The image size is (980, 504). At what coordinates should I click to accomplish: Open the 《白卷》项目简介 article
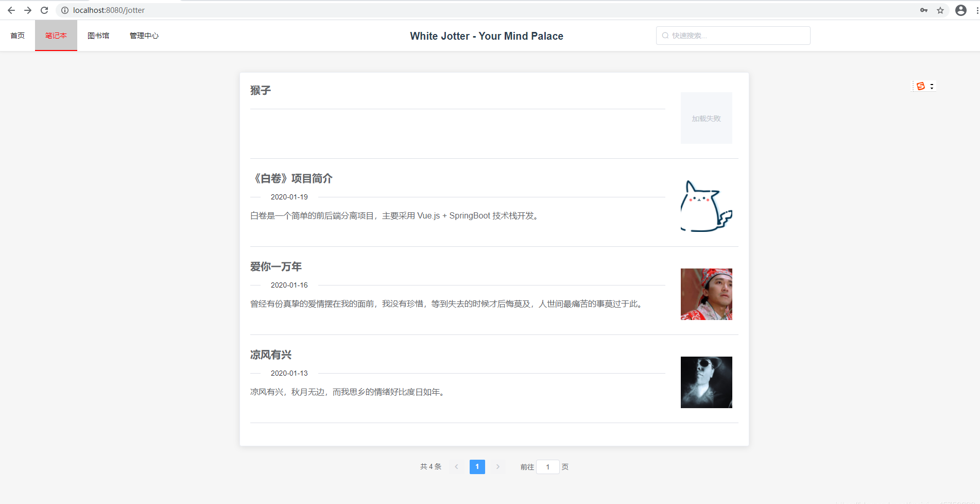[291, 179]
